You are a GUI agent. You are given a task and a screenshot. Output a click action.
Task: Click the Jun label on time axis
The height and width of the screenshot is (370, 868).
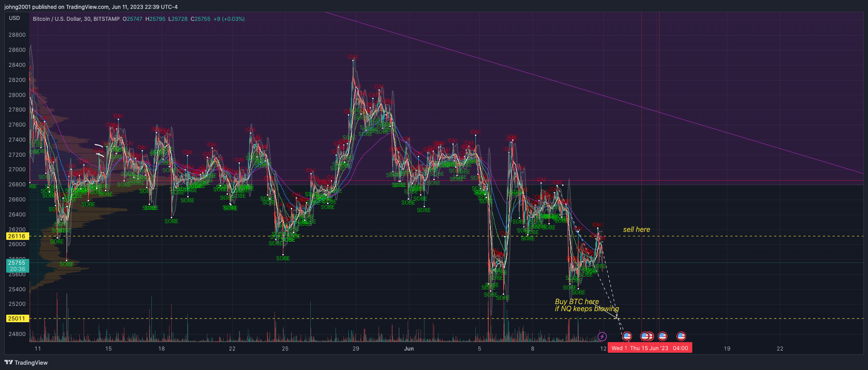click(x=409, y=349)
